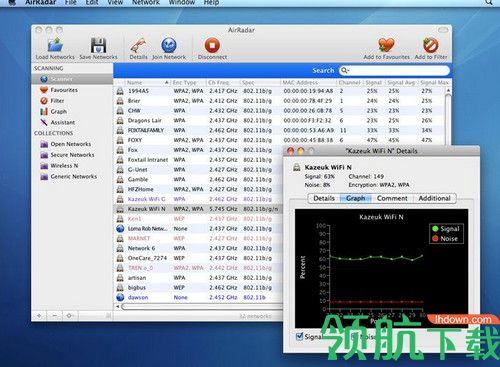This screenshot has width=500, height=367.
Task: Select the OneCare_7274 network row
Action: (198, 258)
